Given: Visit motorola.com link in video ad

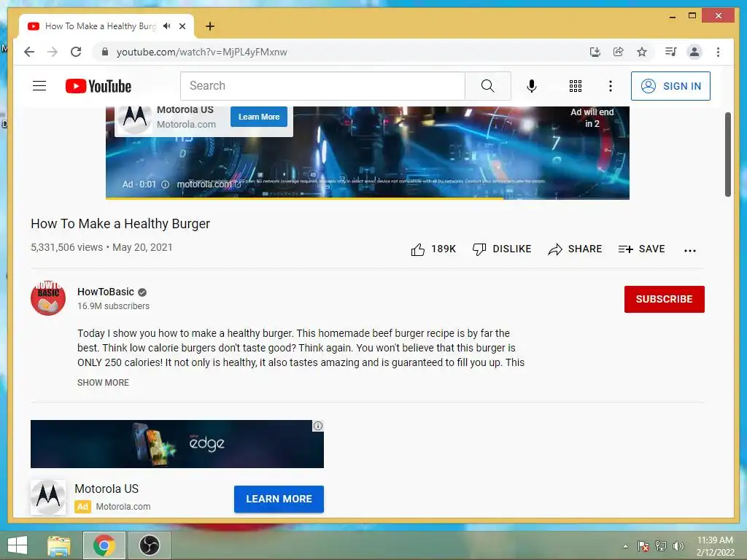Looking at the screenshot, I should [x=209, y=184].
